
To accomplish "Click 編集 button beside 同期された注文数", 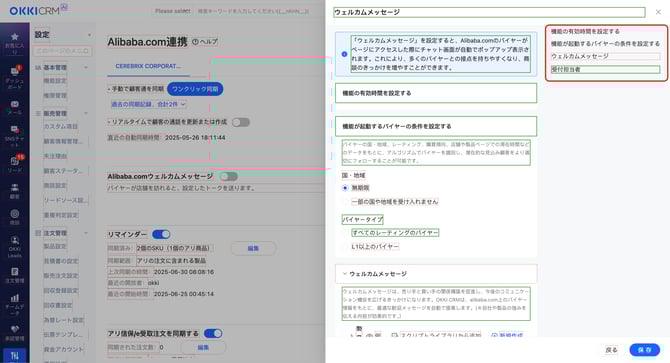I will tap(203, 347).
